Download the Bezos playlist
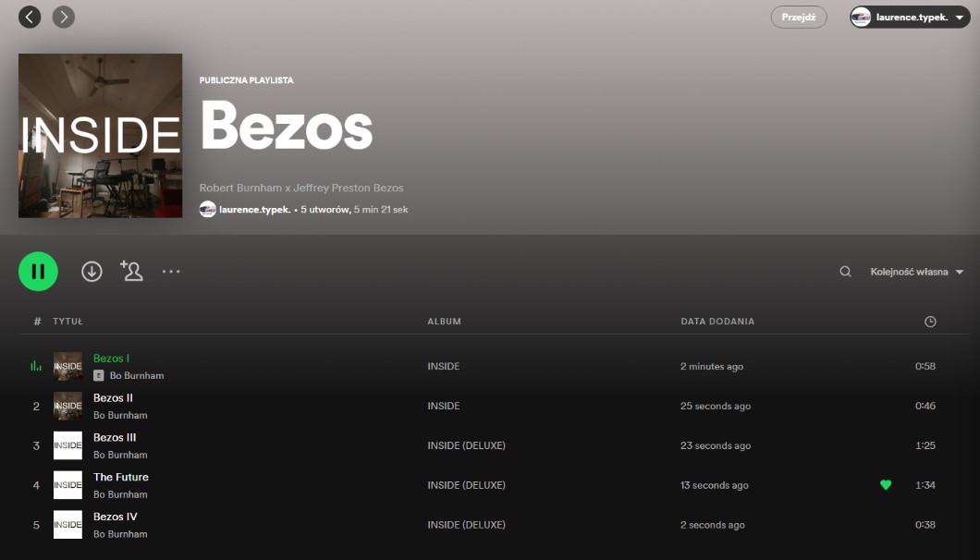The height and width of the screenshot is (560, 980). point(92,272)
